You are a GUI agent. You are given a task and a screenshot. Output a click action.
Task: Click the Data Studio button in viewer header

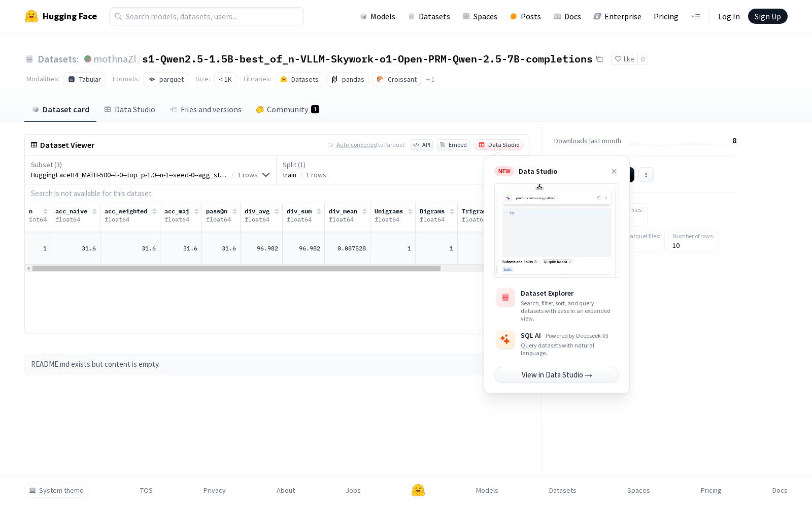[499, 145]
